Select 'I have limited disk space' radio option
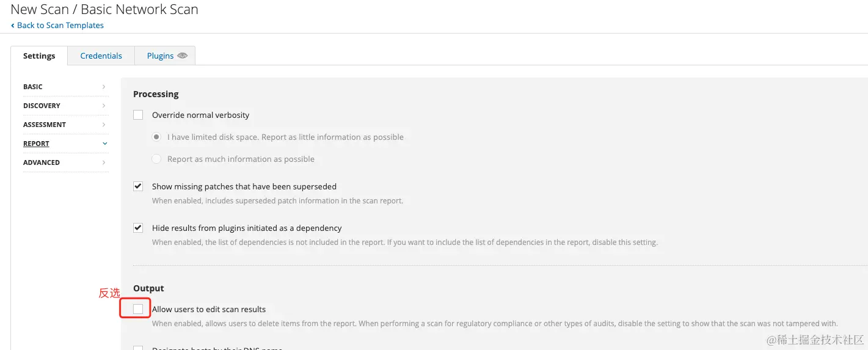 tap(156, 137)
